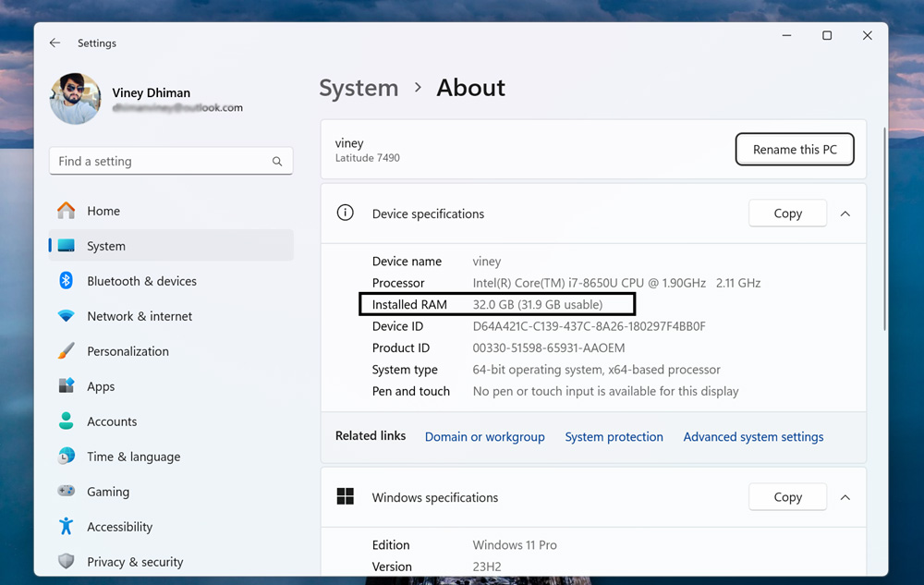Close the Settings window
Screen dimensions: 924x585
868,35
